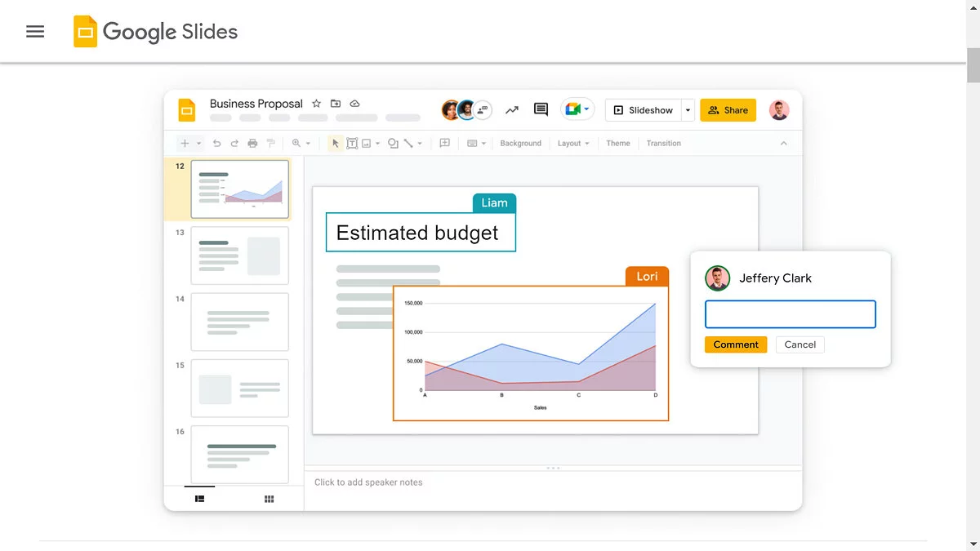Viewport: 980px width, 551px height.
Task: Click the print icon in toolbar
Action: 252,144
